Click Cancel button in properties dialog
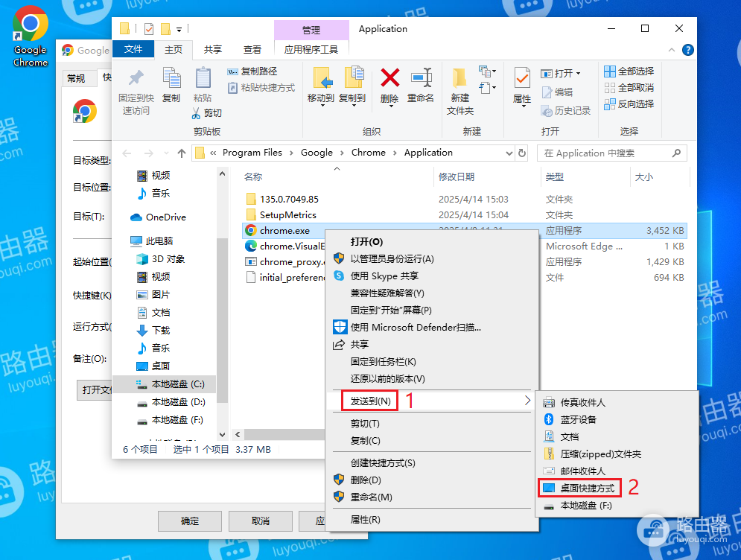Screen dimensions: 741x560 click(261, 521)
